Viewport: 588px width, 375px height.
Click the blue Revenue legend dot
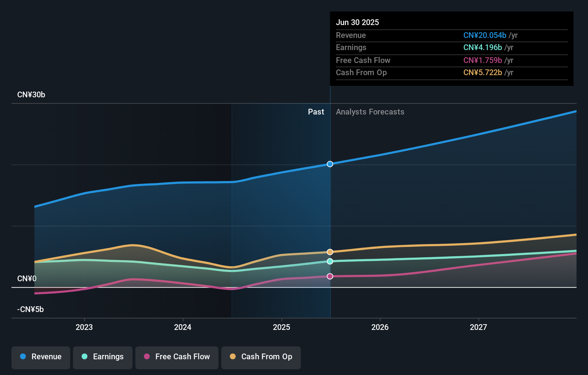click(x=24, y=356)
